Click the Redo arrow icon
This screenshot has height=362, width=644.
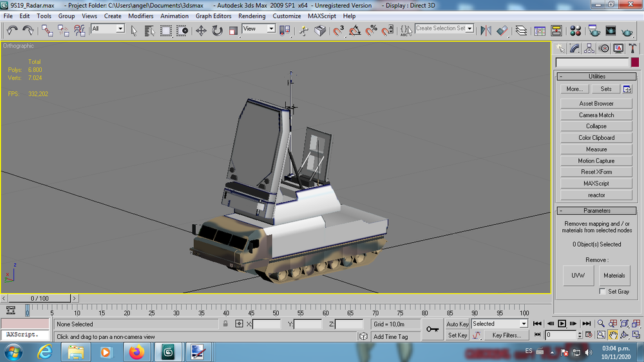28,30
